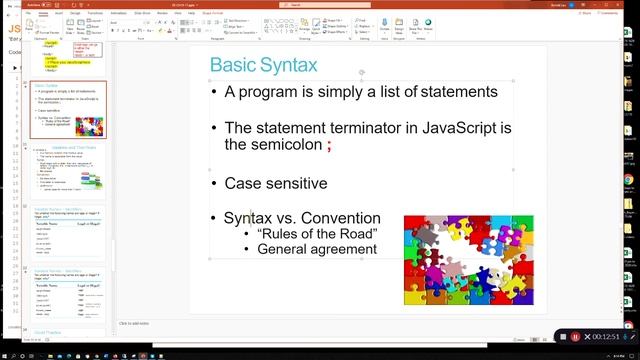Click the pen annotate icon in recorder

(x=633, y=337)
